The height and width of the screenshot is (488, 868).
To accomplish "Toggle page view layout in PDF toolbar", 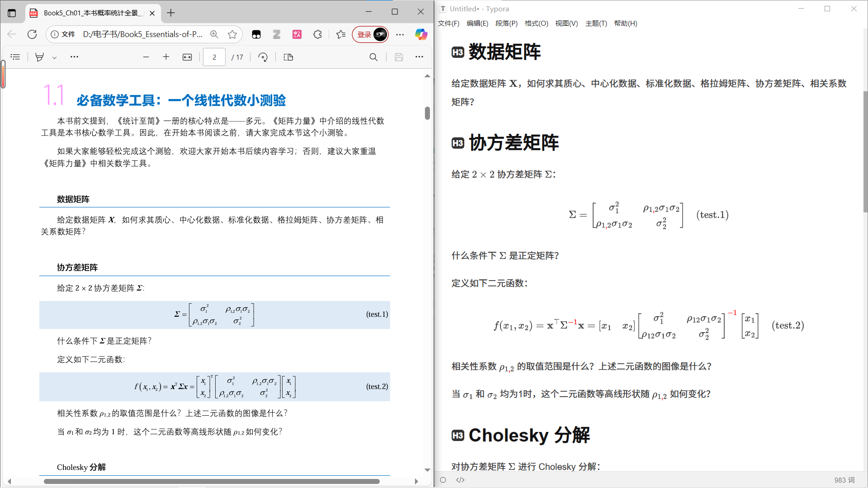I will [x=288, y=57].
